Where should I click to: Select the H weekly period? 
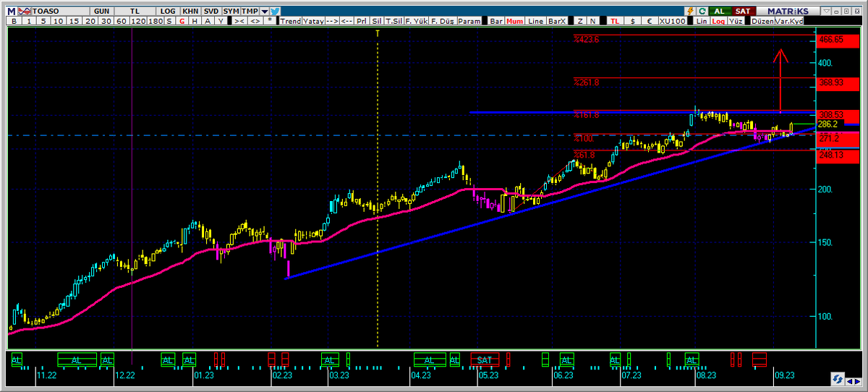click(x=195, y=21)
